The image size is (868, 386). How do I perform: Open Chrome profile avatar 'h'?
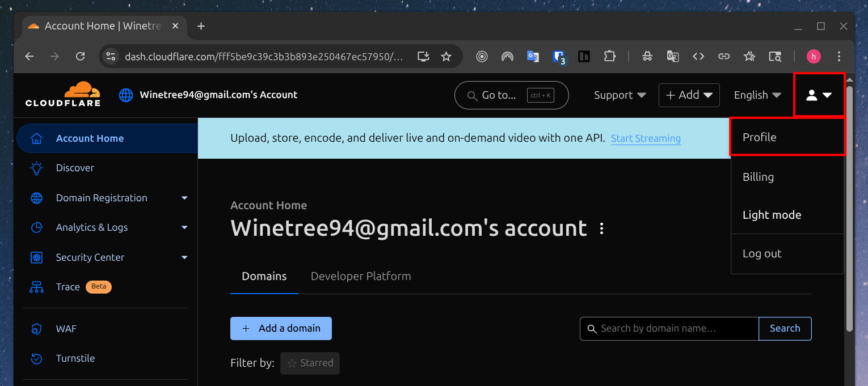pos(814,56)
